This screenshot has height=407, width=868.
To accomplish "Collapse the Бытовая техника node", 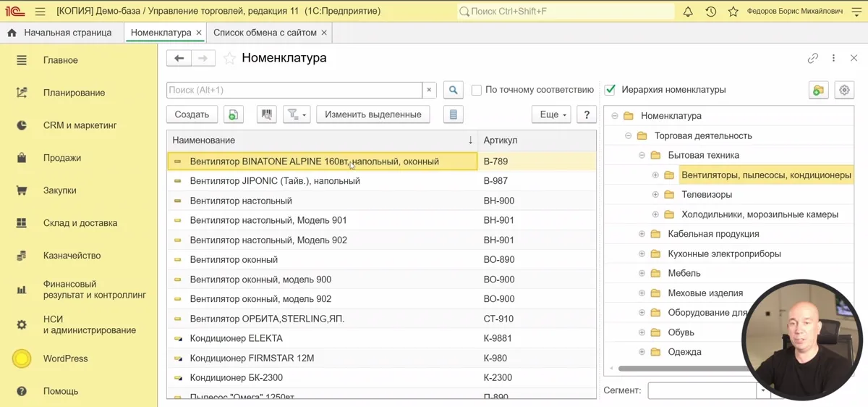I will (x=642, y=155).
